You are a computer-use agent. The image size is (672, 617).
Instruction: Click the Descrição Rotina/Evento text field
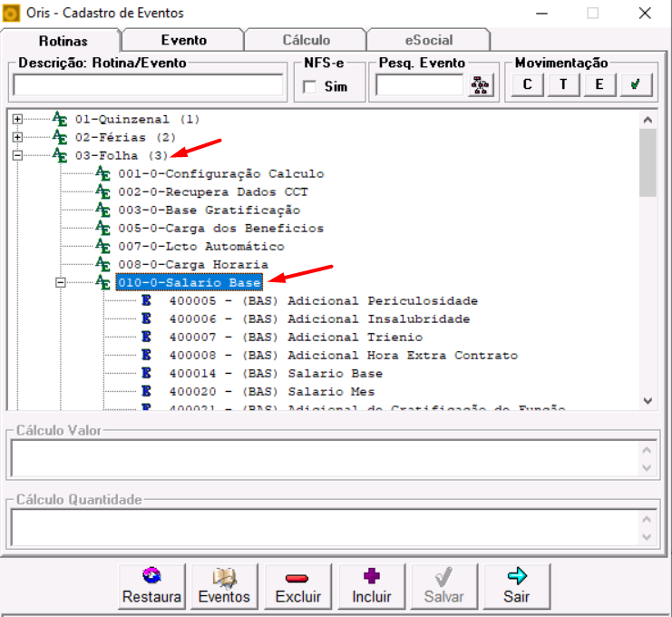148,84
